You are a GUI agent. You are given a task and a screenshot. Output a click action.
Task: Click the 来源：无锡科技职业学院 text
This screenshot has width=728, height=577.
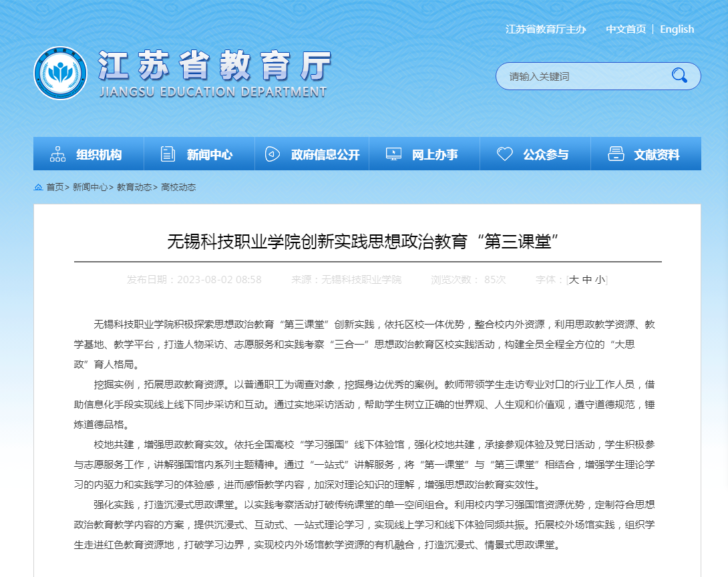pos(347,279)
